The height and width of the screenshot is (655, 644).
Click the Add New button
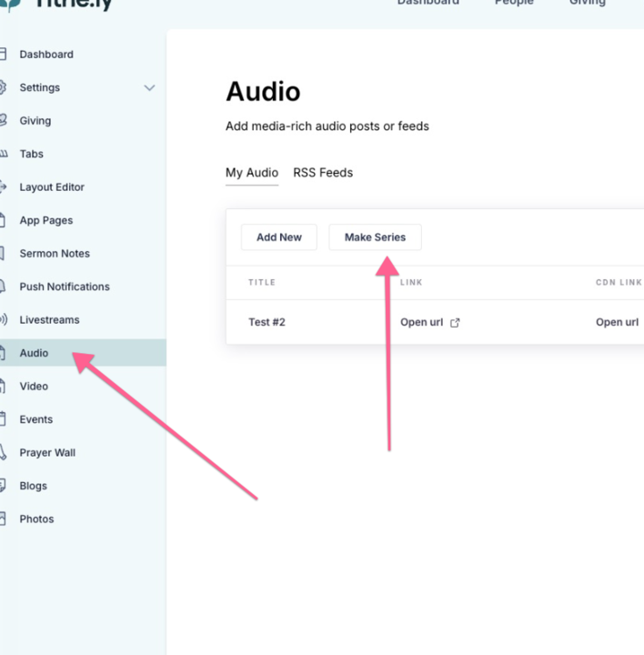278,237
